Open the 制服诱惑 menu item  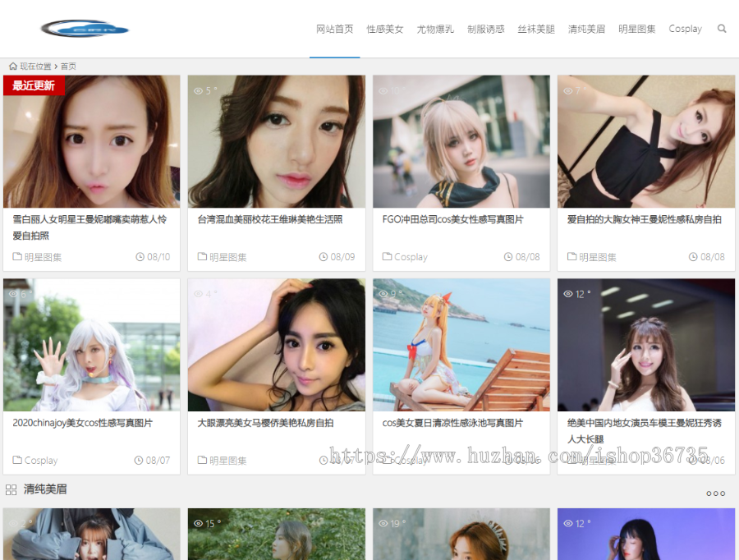click(485, 29)
